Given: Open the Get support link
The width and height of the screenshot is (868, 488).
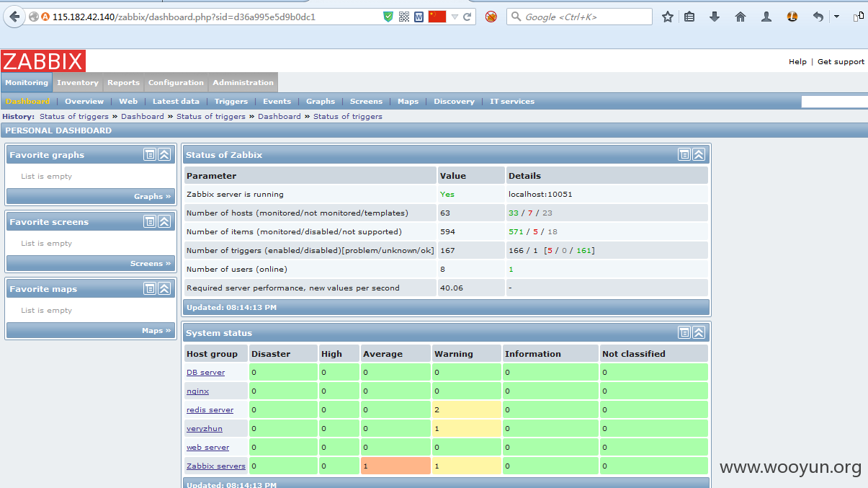Looking at the screenshot, I should coord(841,62).
